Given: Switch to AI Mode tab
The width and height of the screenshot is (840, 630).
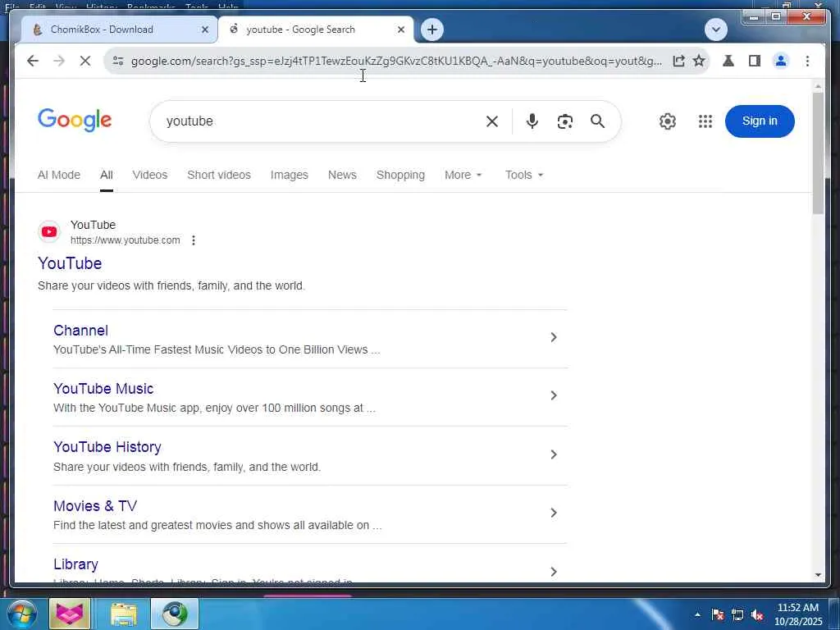Looking at the screenshot, I should pos(59,176).
